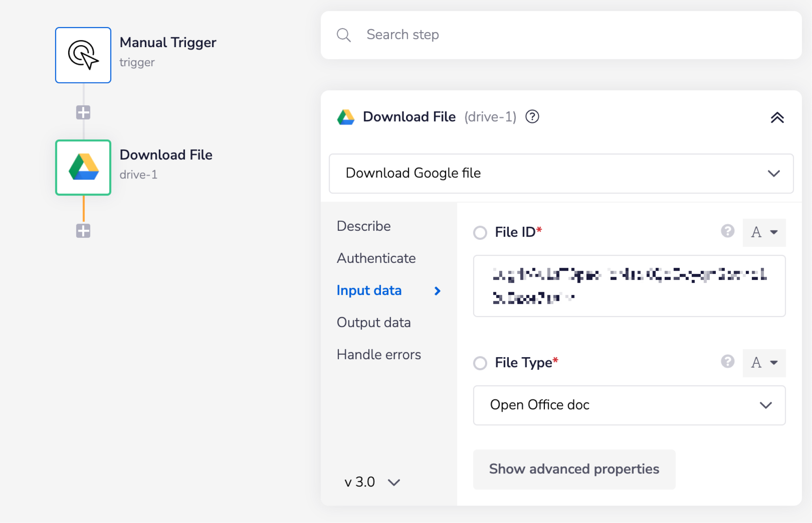
Task: Select the File ID radio button
Action: [x=480, y=233]
